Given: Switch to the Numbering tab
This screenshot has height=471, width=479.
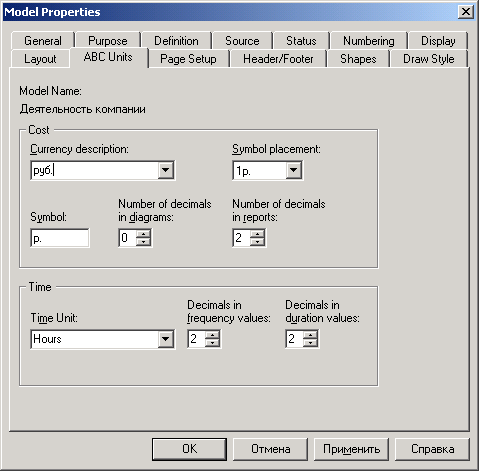Looking at the screenshot, I should (x=369, y=41).
